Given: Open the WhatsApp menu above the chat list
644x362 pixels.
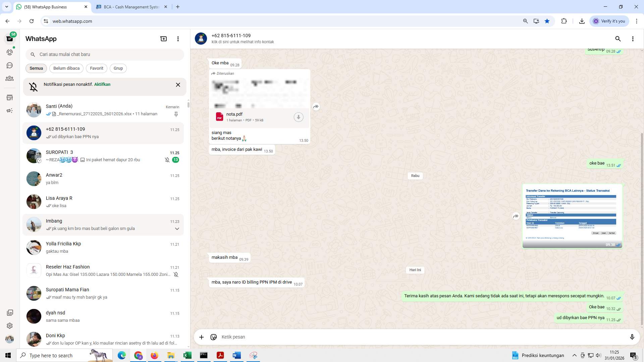Looking at the screenshot, I should (178, 39).
